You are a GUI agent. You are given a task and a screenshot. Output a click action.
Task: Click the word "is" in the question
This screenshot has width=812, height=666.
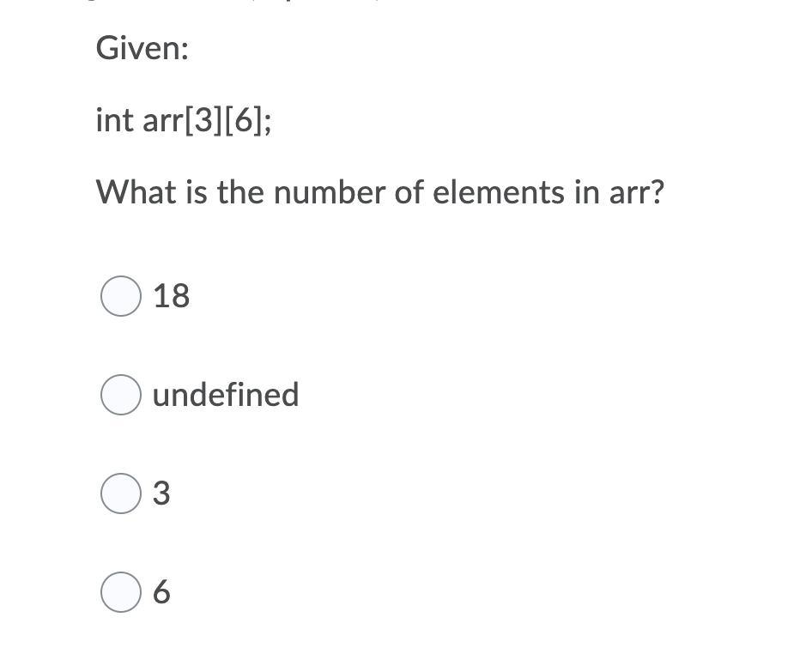tap(197, 192)
